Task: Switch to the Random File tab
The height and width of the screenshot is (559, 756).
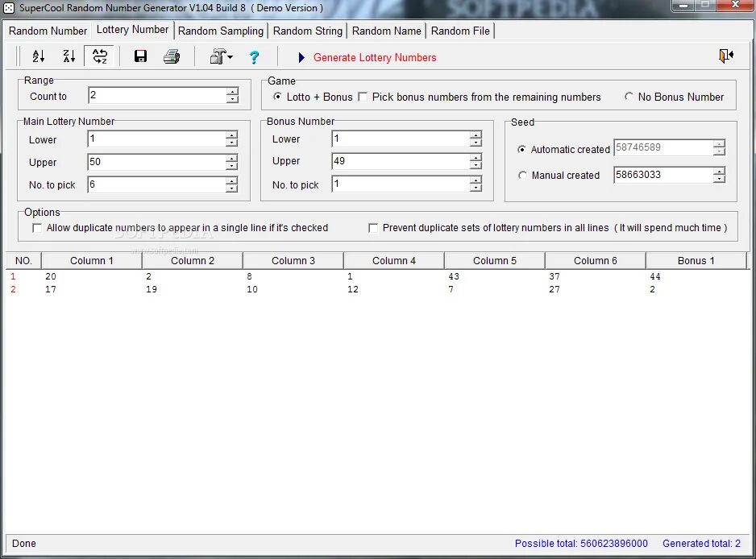Action: [460, 31]
